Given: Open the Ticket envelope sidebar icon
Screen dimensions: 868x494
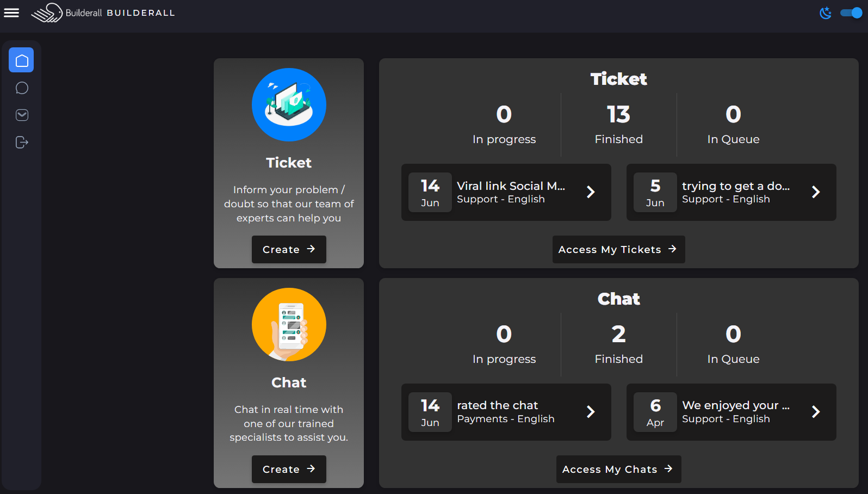Looking at the screenshot, I should pyautogui.click(x=22, y=115).
